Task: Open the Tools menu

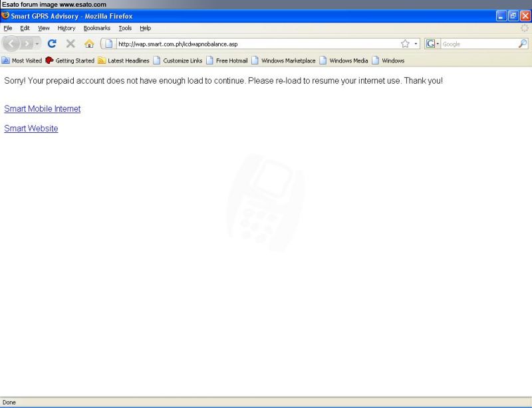Action: point(125,28)
